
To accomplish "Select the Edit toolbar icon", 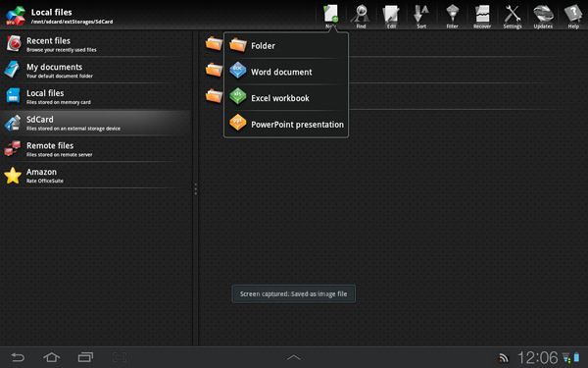I will click(x=391, y=16).
